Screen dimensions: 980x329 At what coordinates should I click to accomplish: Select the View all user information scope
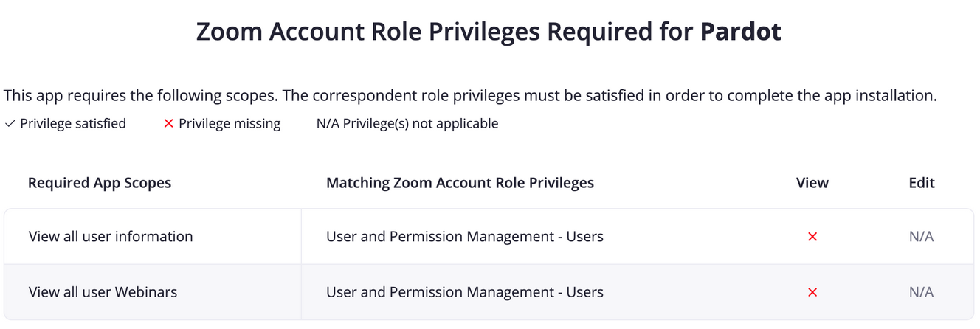111,237
